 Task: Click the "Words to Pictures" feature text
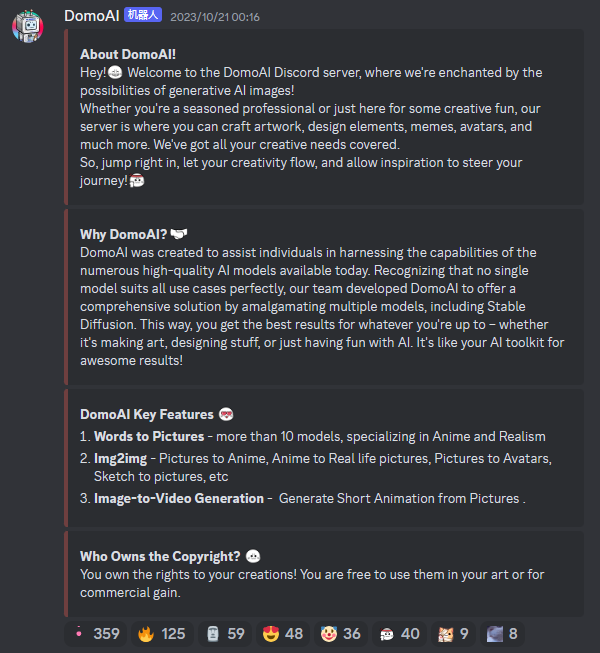150,437
